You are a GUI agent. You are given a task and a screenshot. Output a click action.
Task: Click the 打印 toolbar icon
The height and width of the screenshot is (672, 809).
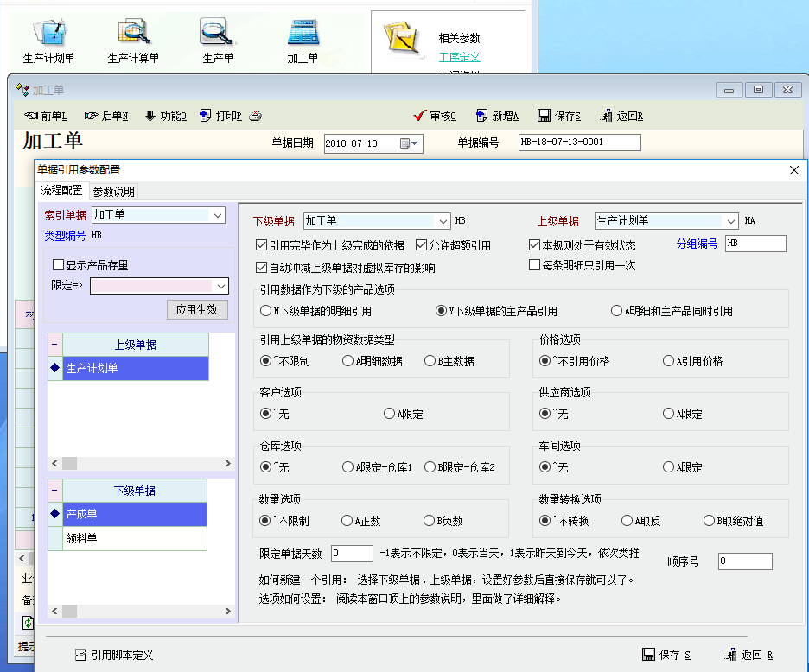[x=205, y=116]
